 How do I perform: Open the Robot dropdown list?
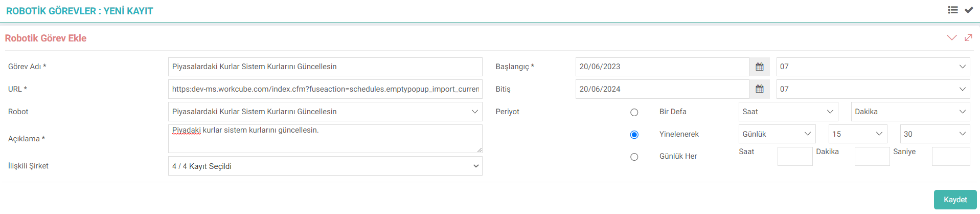point(325,112)
